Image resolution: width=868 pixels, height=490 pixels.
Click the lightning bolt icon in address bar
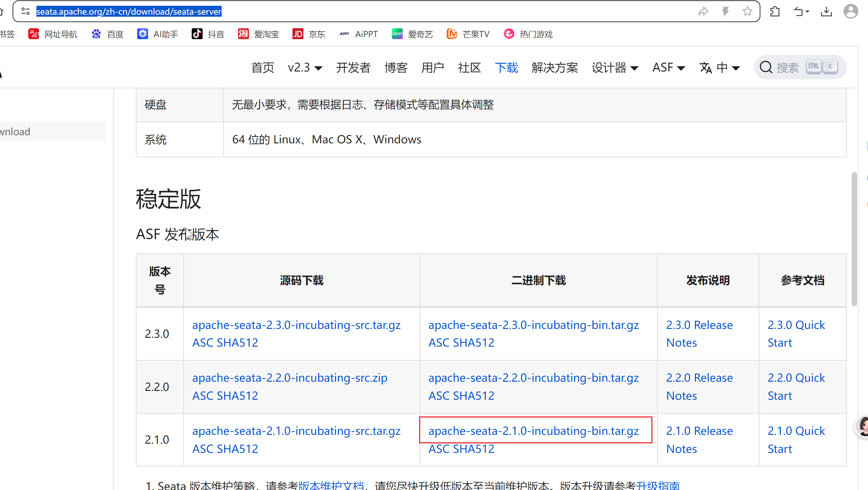(726, 12)
